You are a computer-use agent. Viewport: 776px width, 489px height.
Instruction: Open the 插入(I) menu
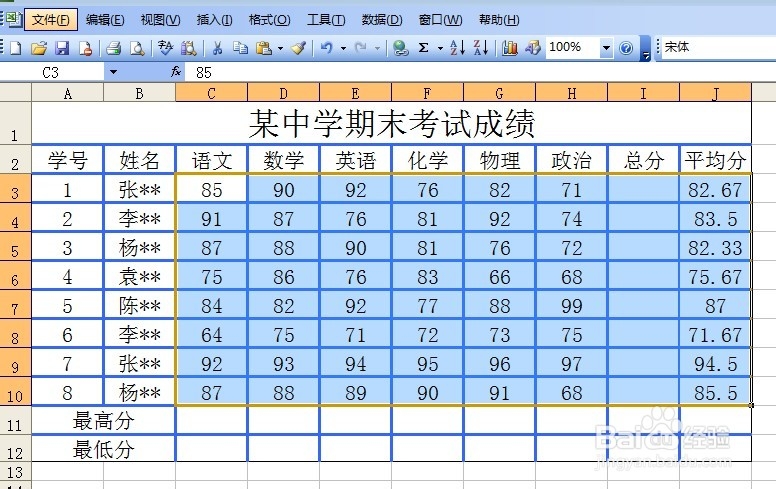pos(214,20)
